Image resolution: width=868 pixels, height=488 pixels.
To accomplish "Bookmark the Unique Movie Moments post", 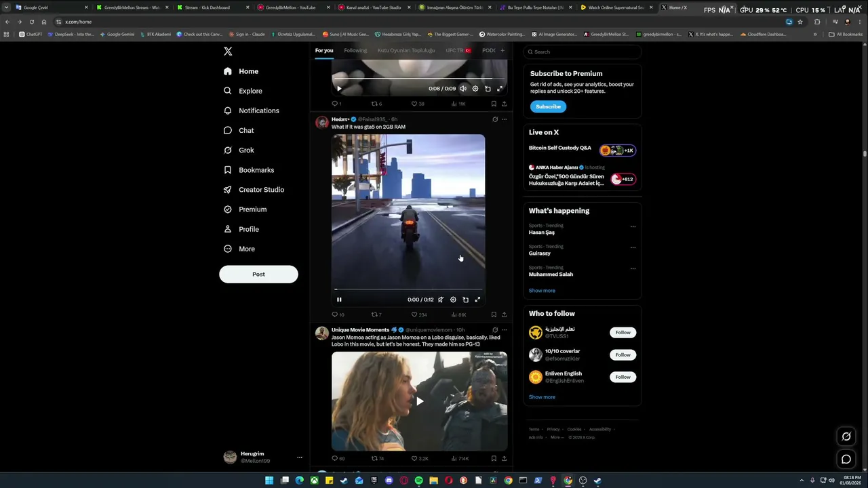I will [x=494, y=458].
